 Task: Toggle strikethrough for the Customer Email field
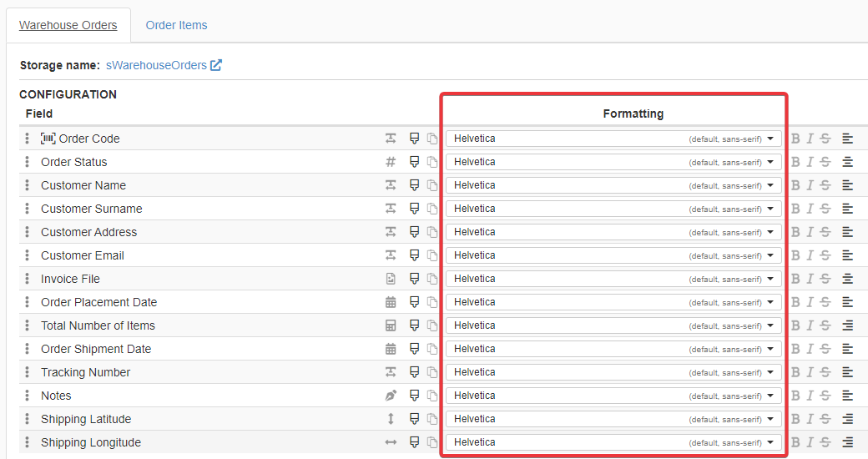(825, 255)
